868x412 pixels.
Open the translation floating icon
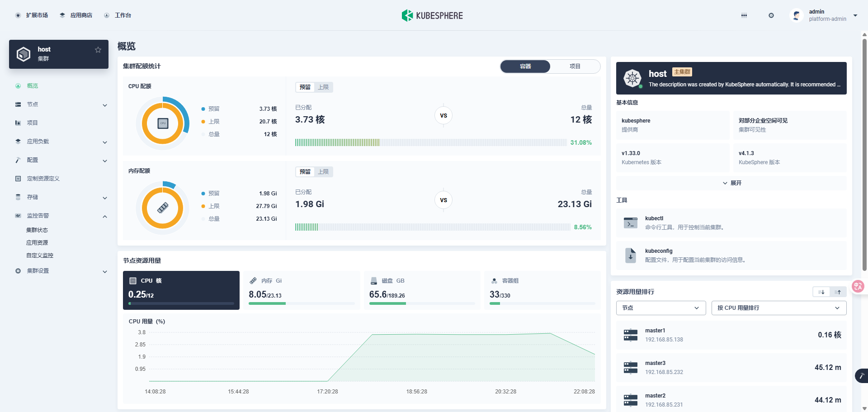coord(858,286)
